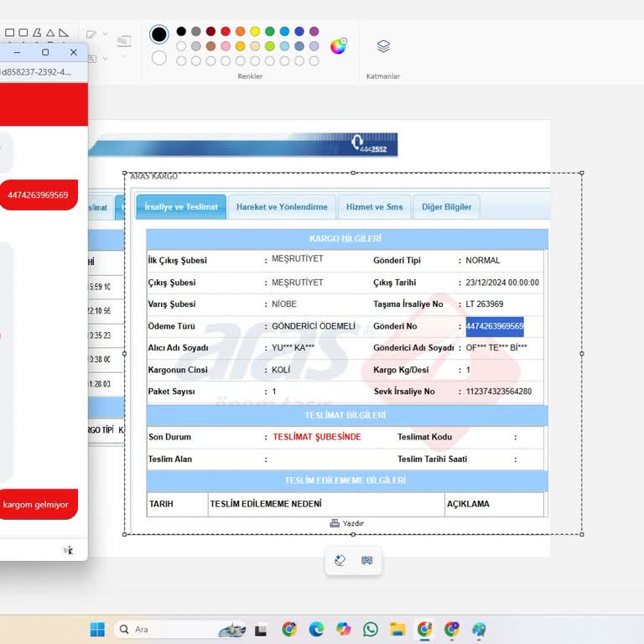Click the Taşıma İrsaliye No LT 263969
This screenshot has width=644, height=644.
coord(484,304)
